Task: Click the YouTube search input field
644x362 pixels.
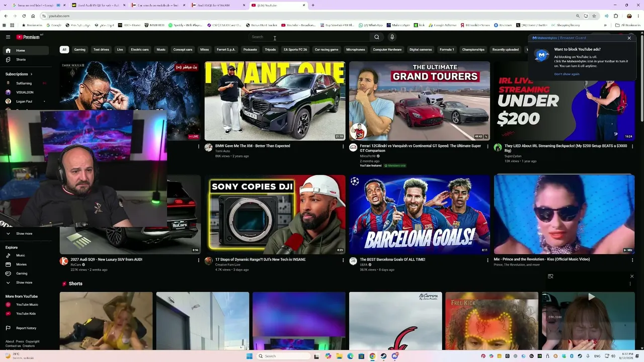Action: pyautogui.click(x=309, y=37)
